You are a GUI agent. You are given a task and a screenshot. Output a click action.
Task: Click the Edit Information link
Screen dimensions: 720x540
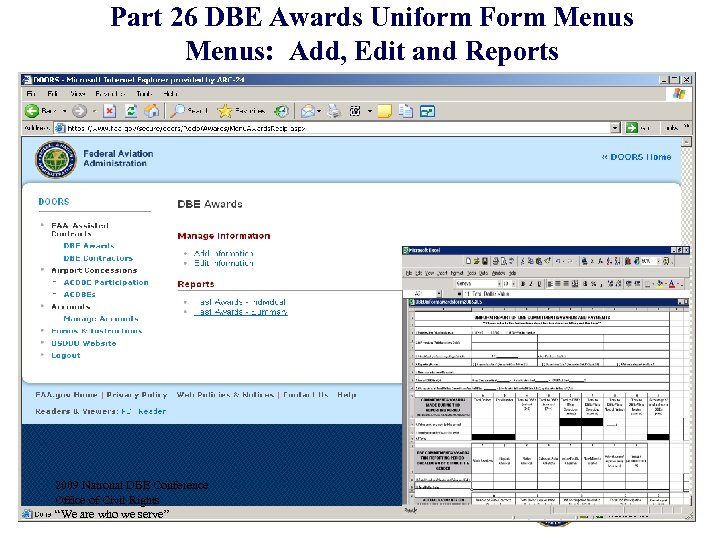[223, 263]
